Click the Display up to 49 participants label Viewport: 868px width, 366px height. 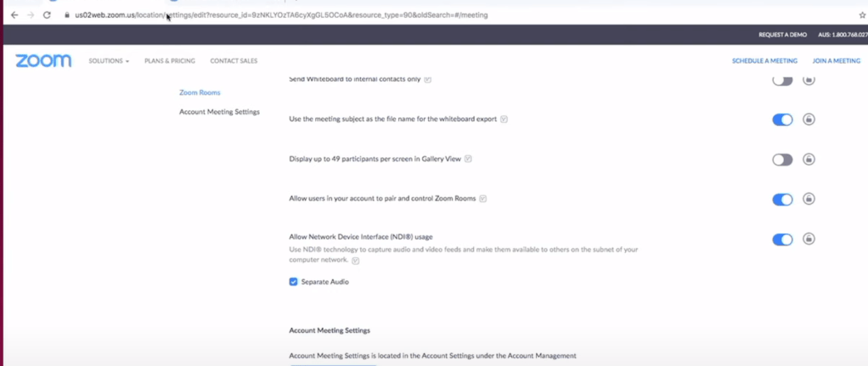pyautogui.click(x=375, y=159)
